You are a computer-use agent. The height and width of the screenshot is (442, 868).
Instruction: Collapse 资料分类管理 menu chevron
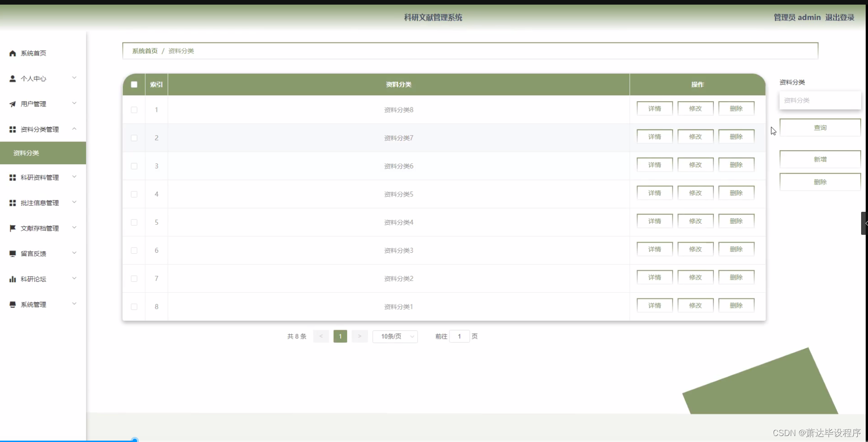pyautogui.click(x=74, y=129)
